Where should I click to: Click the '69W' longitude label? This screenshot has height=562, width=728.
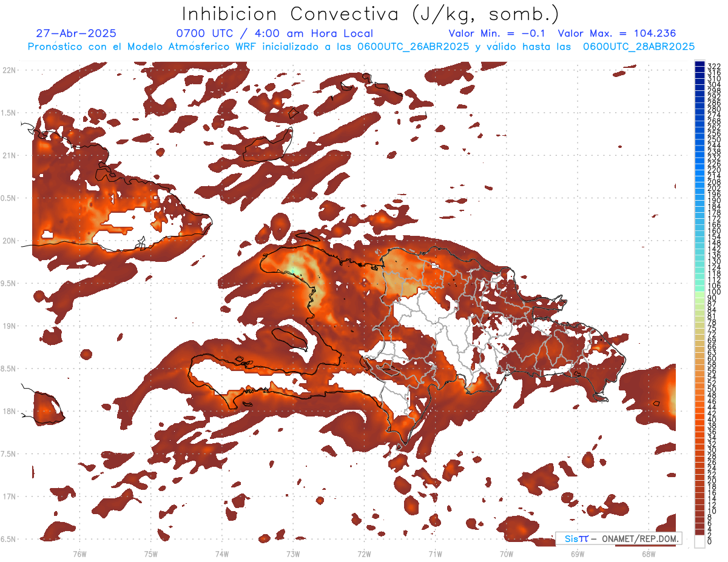(578, 554)
